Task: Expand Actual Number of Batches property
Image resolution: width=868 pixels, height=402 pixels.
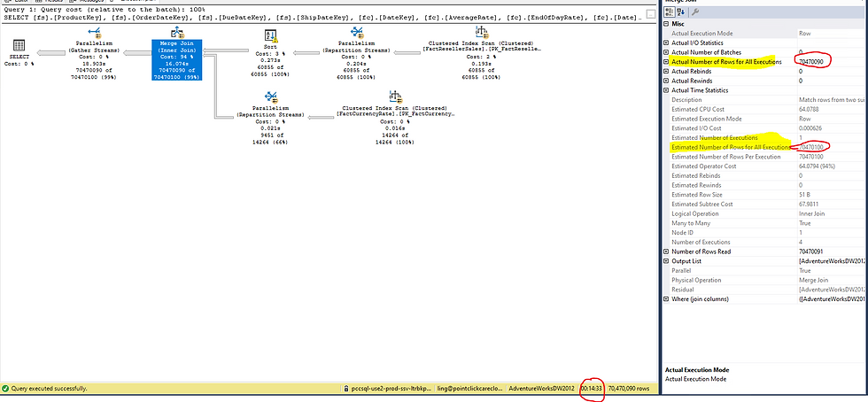Action: 666,52
